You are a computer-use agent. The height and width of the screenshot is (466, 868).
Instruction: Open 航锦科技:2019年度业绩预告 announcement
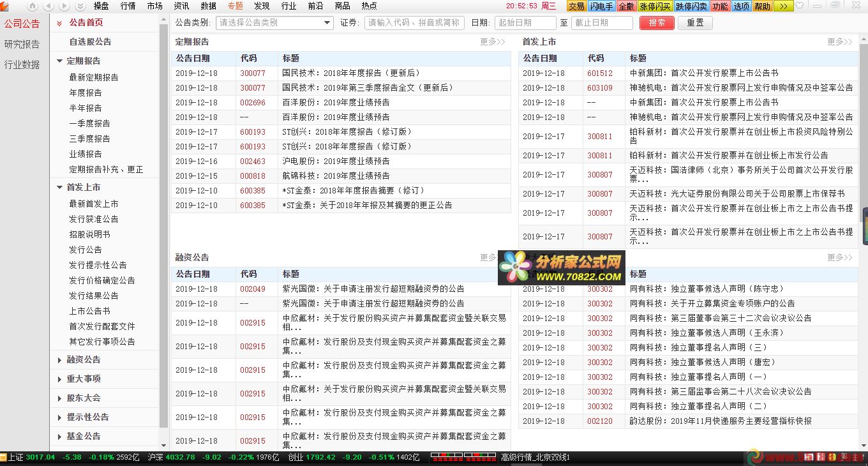pos(336,176)
